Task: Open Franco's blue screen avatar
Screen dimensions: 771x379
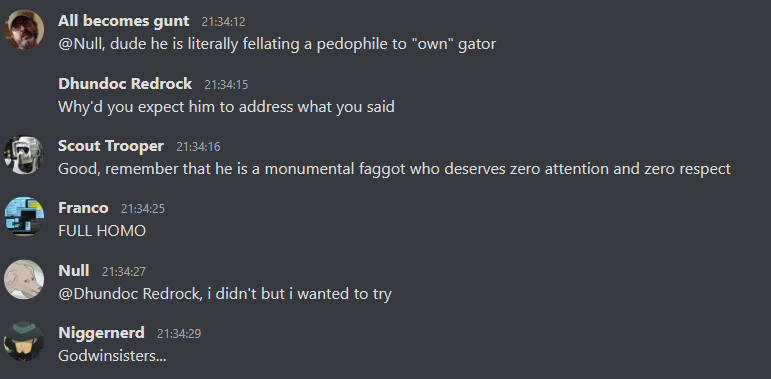Action: 24,216
